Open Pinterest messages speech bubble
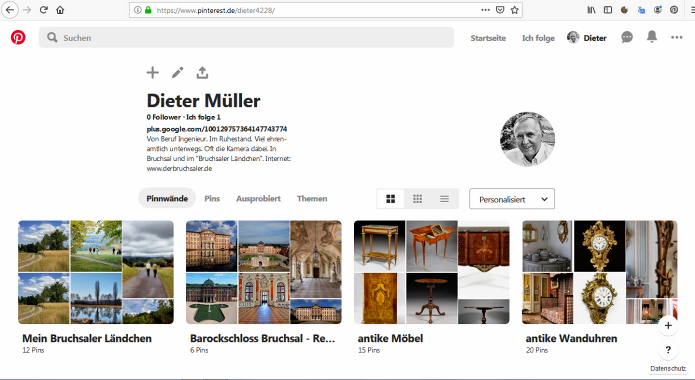This screenshot has width=695, height=380. pyautogui.click(x=627, y=37)
